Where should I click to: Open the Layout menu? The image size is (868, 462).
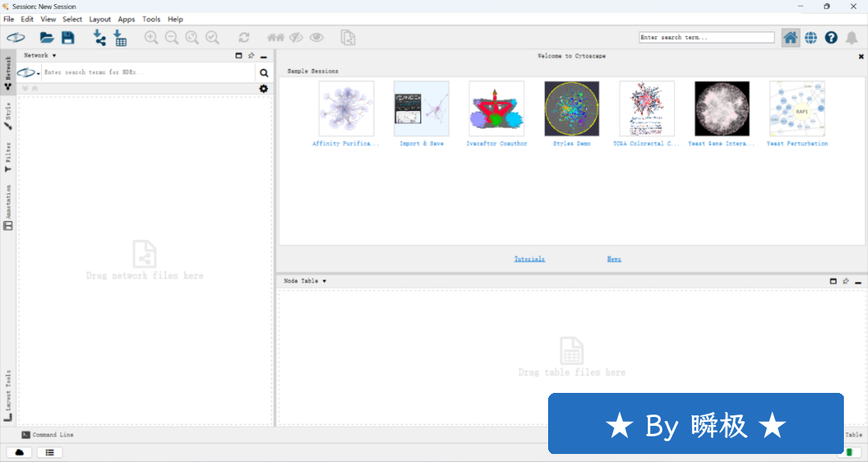point(100,19)
